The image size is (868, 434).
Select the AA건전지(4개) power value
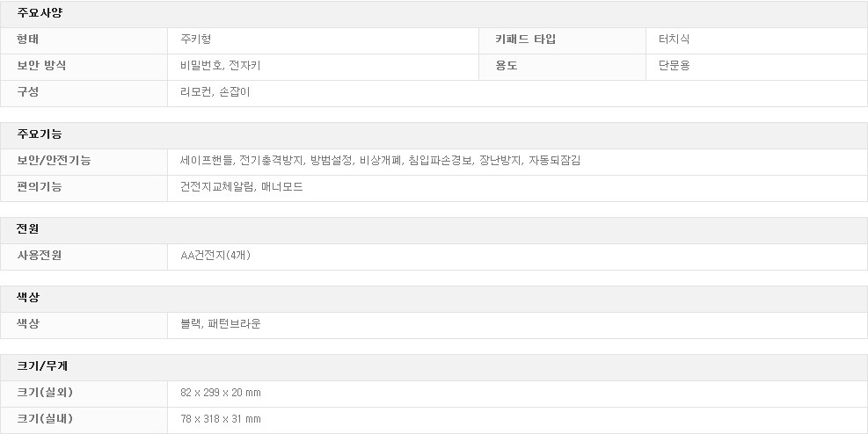tap(215, 256)
